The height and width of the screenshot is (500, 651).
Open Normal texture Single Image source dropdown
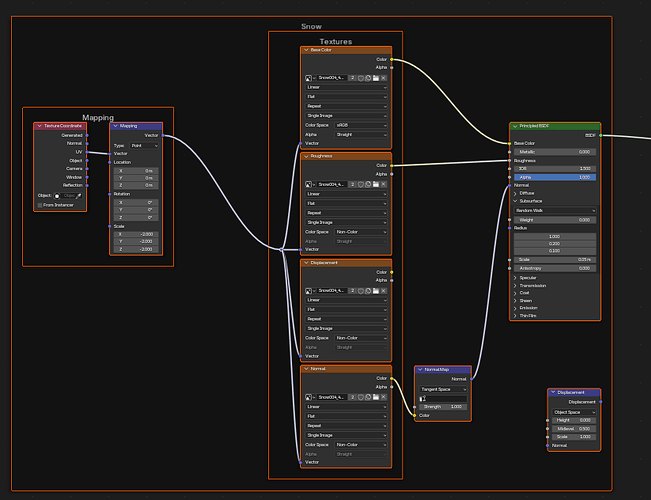tap(346, 435)
